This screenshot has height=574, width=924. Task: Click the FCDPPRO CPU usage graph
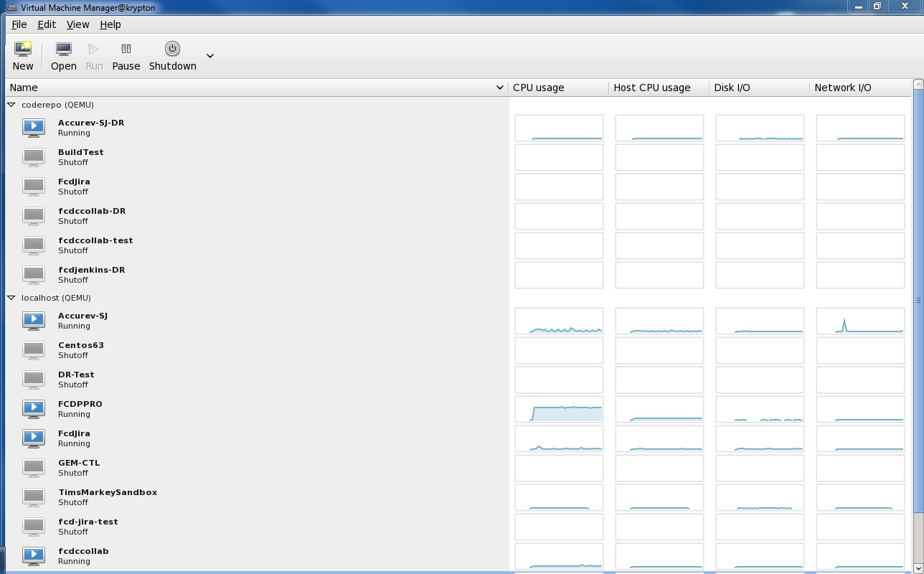(559, 409)
